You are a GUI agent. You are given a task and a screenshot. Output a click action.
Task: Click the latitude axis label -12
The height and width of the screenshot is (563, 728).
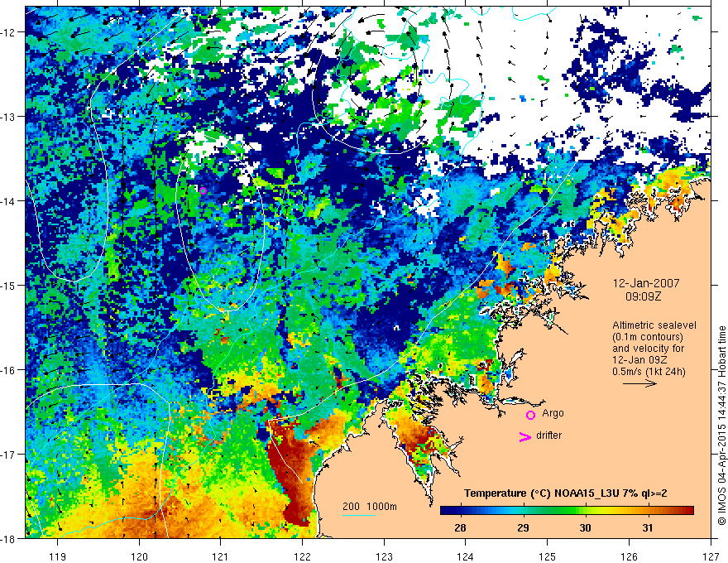(x=9, y=32)
